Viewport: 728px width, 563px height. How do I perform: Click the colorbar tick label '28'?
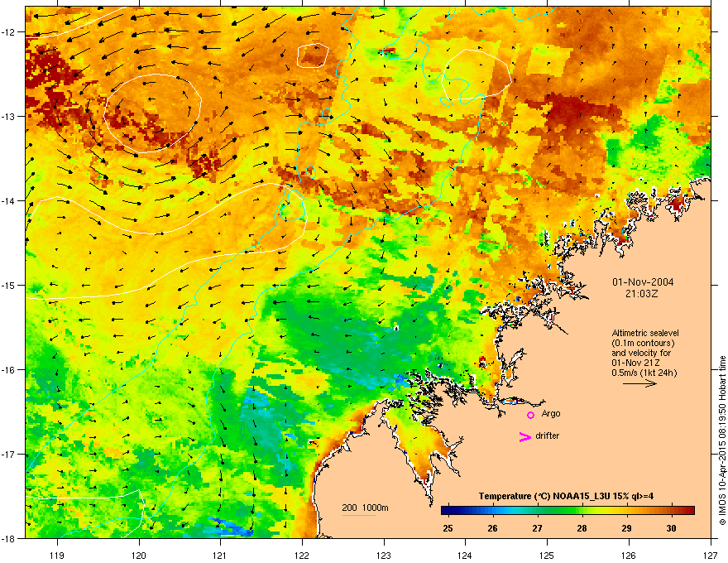click(582, 528)
